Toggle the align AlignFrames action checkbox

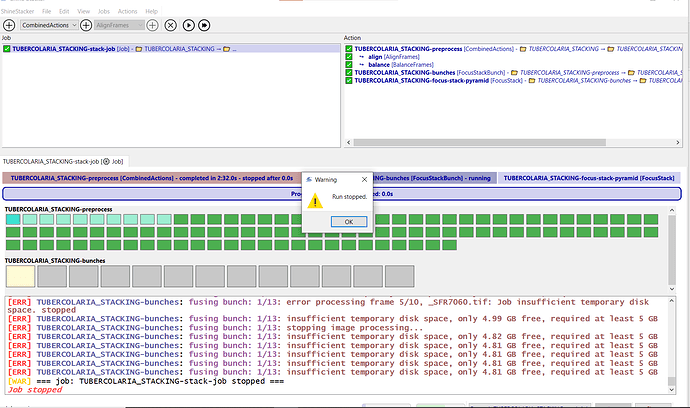tap(348, 56)
